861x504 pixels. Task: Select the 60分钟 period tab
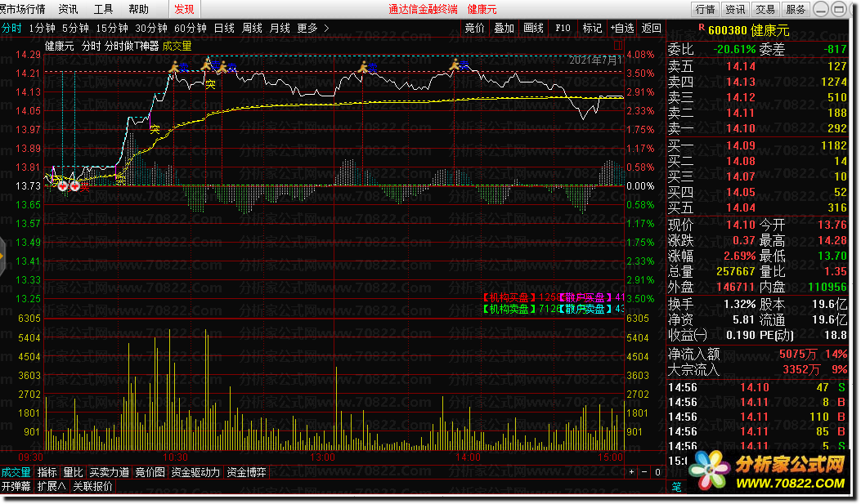pos(190,28)
